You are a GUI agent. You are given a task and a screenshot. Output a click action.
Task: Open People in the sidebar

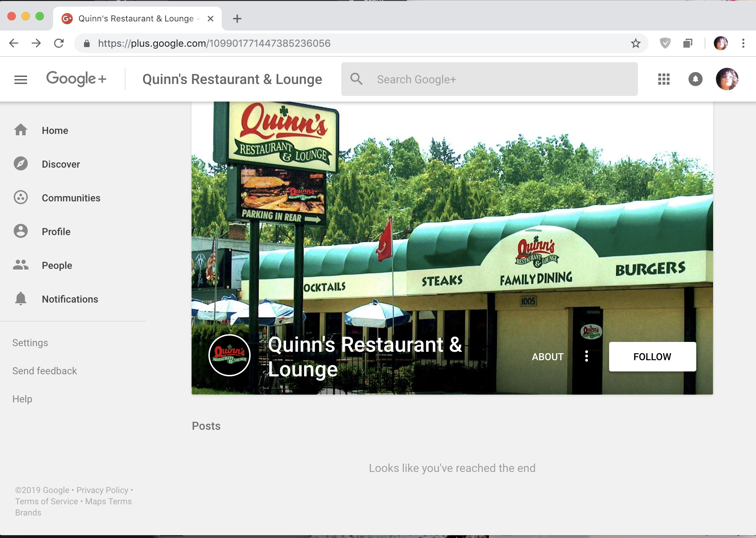[57, 265]
